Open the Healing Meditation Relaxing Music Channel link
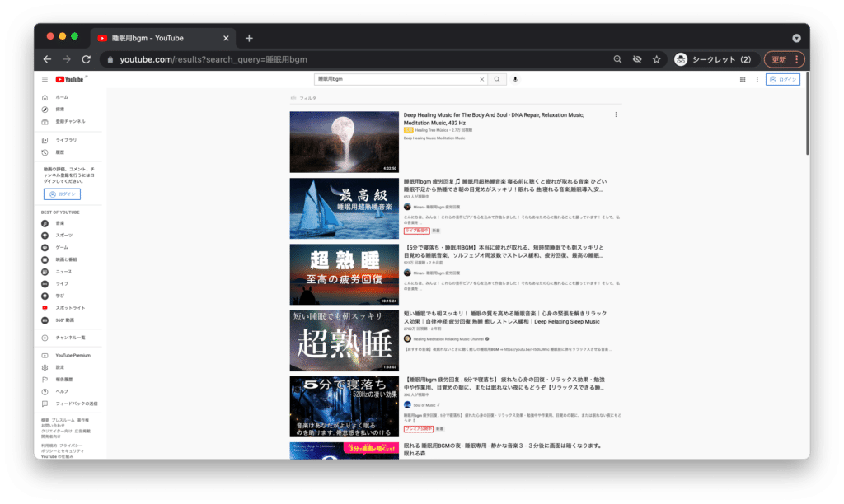 [x=448, y=338]
